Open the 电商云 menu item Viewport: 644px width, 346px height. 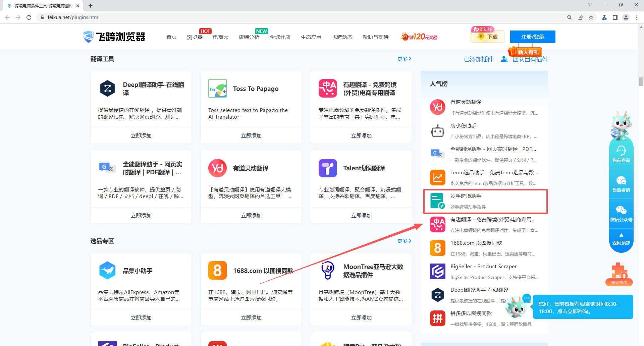(221, 37)
